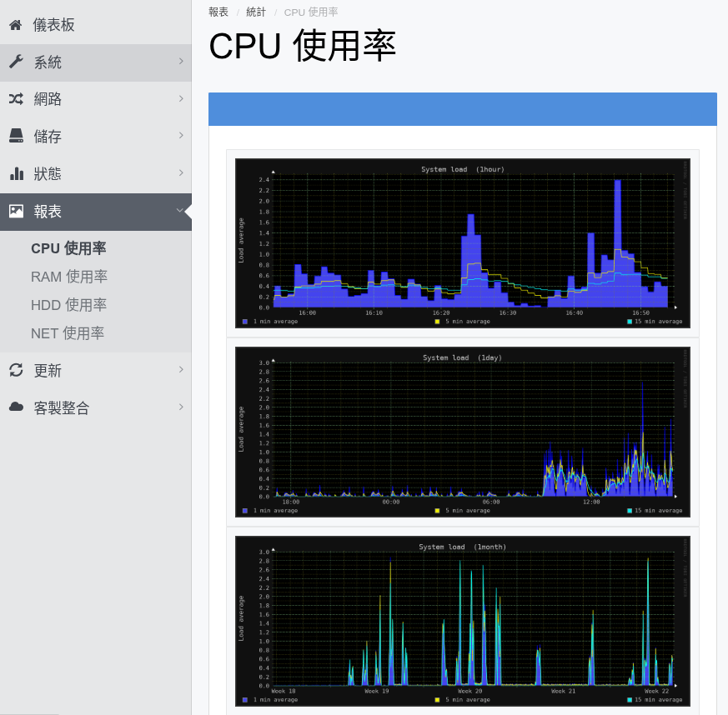Click the System load (1hour) graph
This screenshot has width=728, height=715.
(463, 243)
